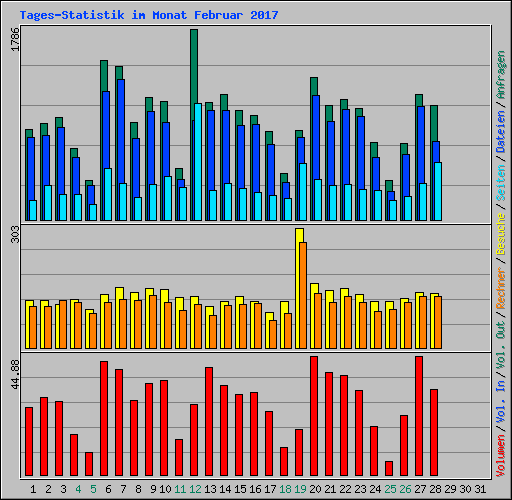Click the yellow Besuche bar for day 28

[x=432, y=322]
